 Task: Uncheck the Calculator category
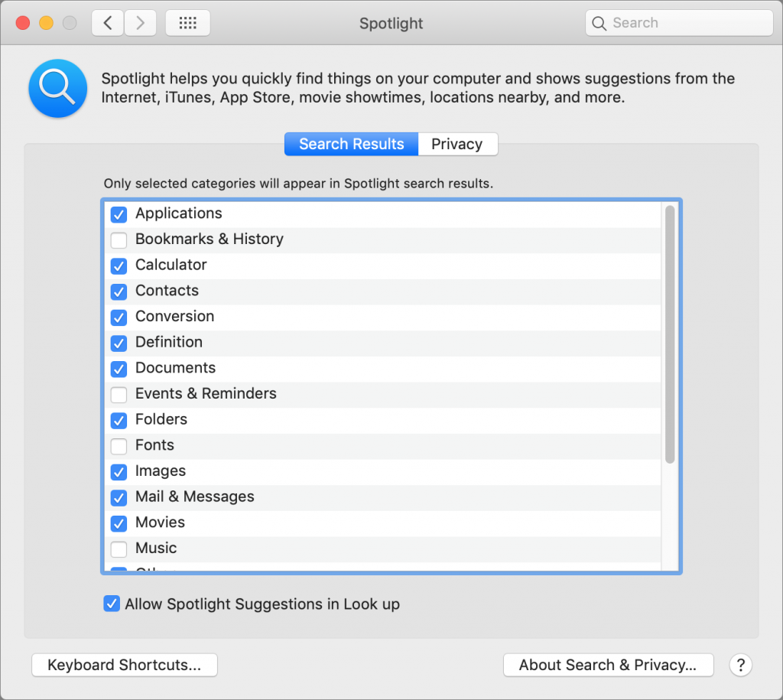point(119,266)
